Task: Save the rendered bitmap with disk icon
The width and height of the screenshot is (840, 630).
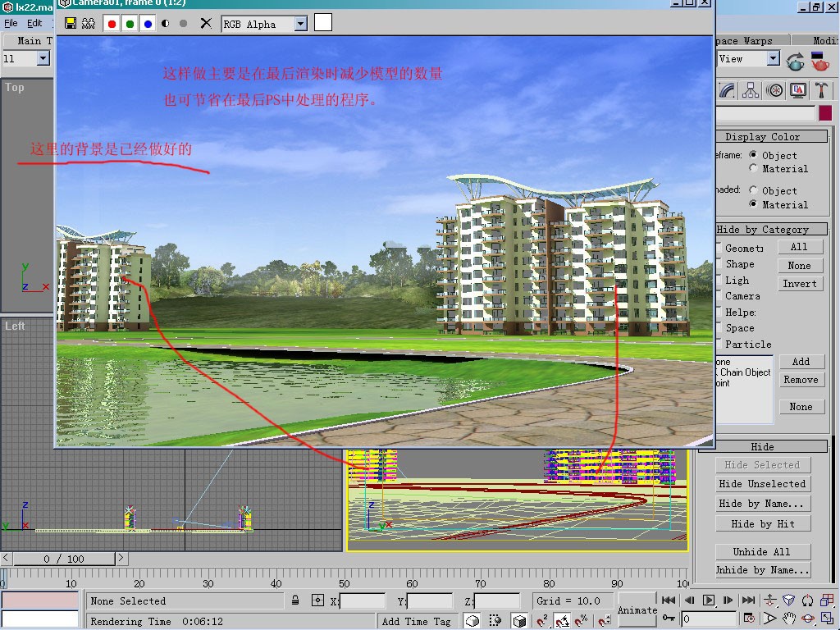Action: click(71, 24)
